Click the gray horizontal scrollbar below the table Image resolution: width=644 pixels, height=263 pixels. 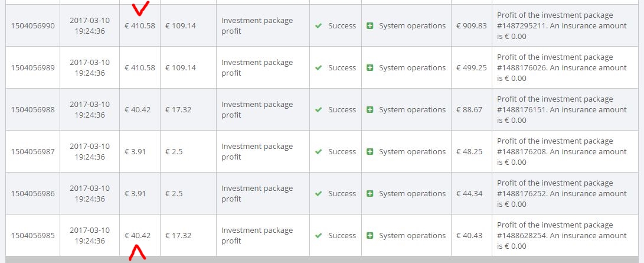point(322,259)
